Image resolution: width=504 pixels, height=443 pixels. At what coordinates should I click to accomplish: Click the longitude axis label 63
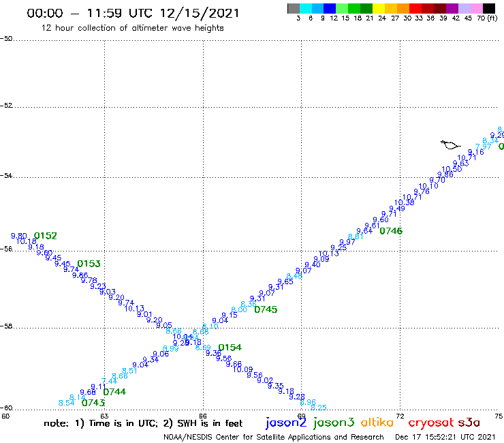104,416
